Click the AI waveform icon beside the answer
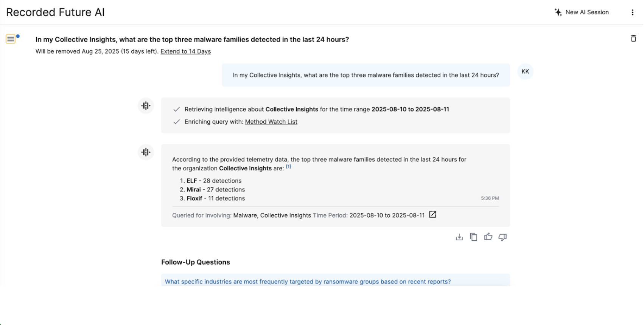The image size is (644, 325). click(x=146, y=152)
